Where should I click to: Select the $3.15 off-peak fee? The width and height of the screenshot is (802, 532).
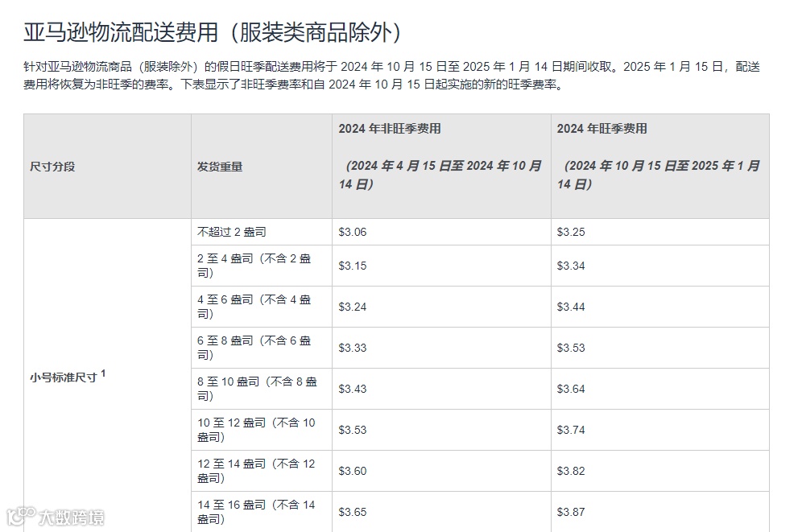pos(353,266)
